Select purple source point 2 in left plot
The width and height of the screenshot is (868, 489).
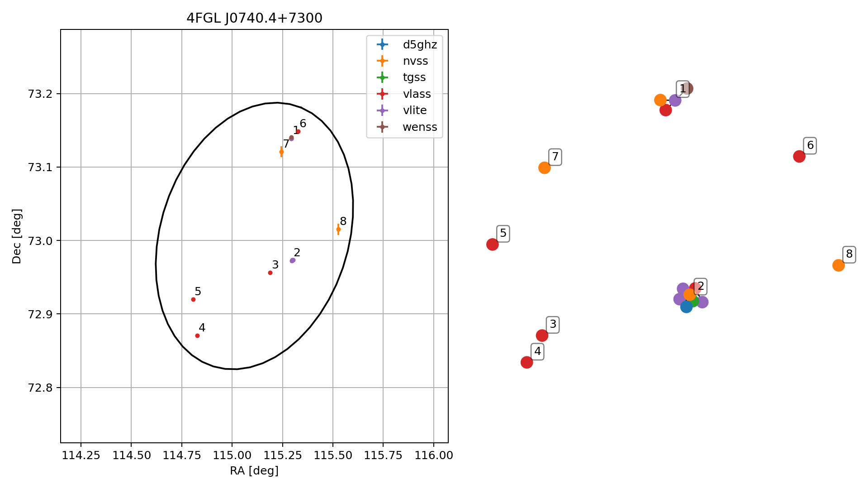[292, 260]
